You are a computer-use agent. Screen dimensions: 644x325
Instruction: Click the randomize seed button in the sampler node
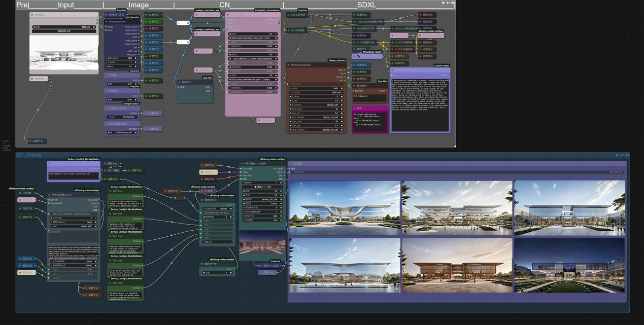pos(261,187)
